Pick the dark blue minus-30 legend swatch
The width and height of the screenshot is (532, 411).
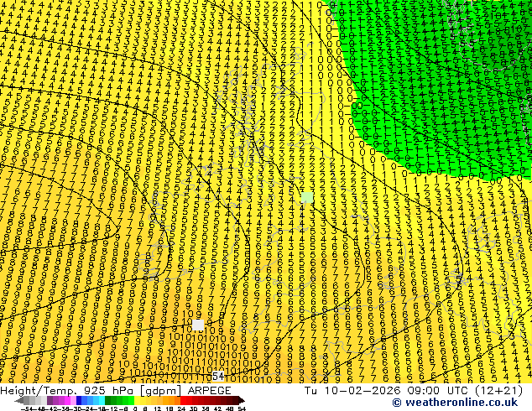pos(79,400)
